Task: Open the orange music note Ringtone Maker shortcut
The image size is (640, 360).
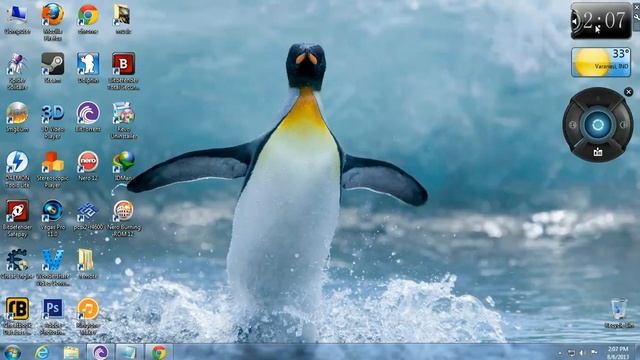Action: pyautogui.click(x=88, y=316)
